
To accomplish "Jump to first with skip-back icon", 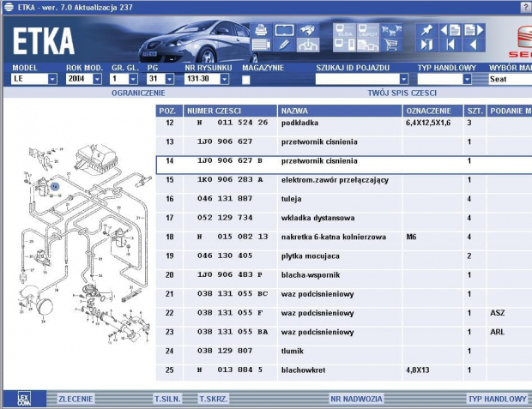I will point(450,45).
